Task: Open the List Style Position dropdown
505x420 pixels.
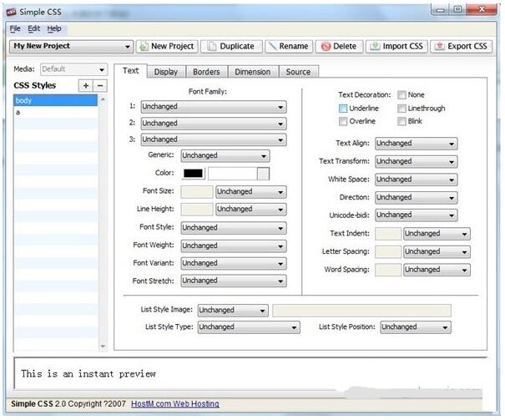Action: pyautogui.click(x=416, y=327)
